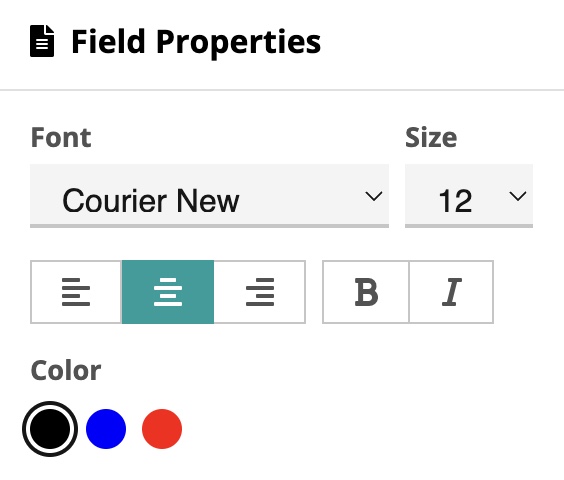Select right text alignment
Screen dimensions: 564x480
(260, 292)
